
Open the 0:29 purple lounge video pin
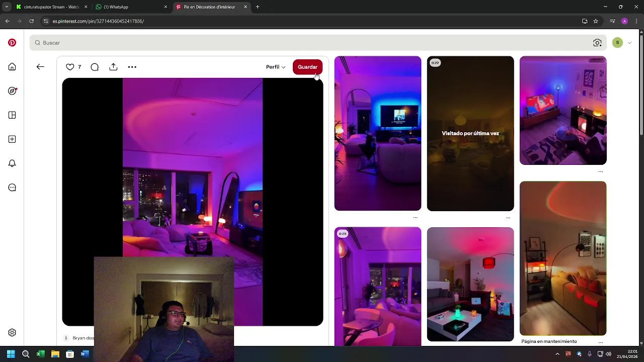(378, 287)
